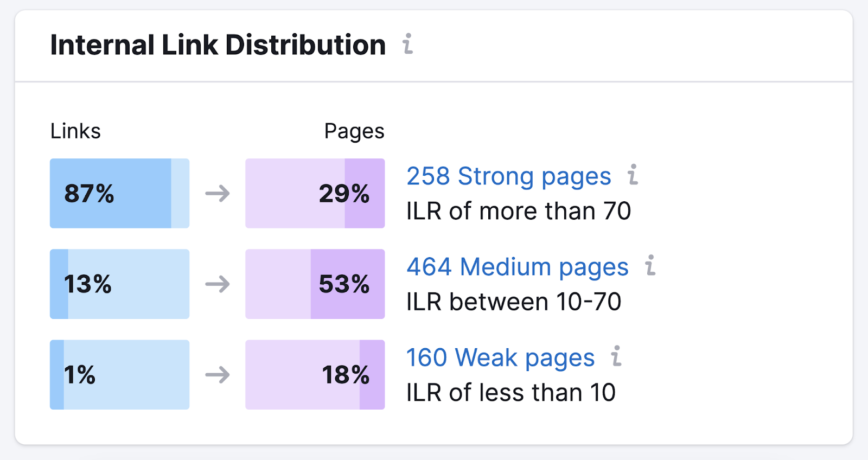Open the 160 Weak pages list
This screenshot has width=868, height=460.
(500, 357)
